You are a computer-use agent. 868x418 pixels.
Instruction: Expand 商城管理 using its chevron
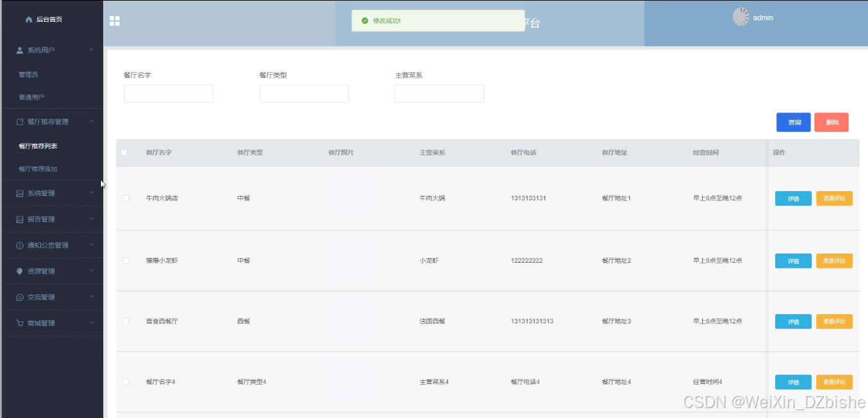tap(92, 323)
